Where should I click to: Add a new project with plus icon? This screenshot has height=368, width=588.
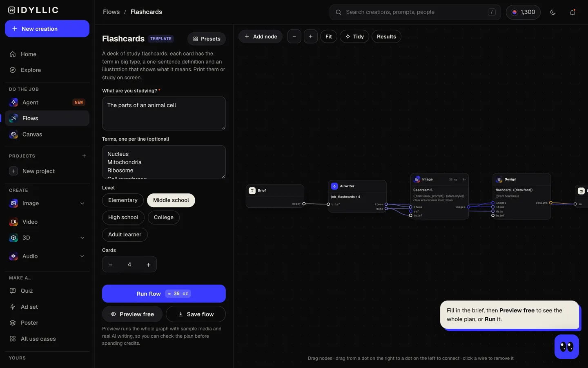point(84,156)
